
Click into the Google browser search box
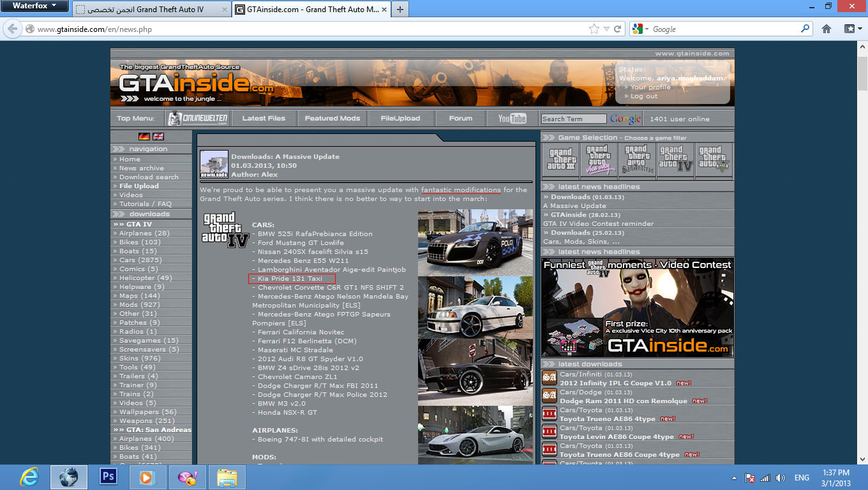point(726,29)
